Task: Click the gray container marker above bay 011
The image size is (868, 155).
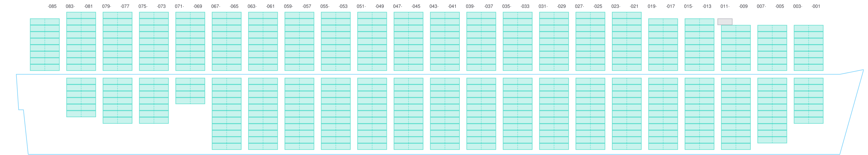Action: click(724, 22)
